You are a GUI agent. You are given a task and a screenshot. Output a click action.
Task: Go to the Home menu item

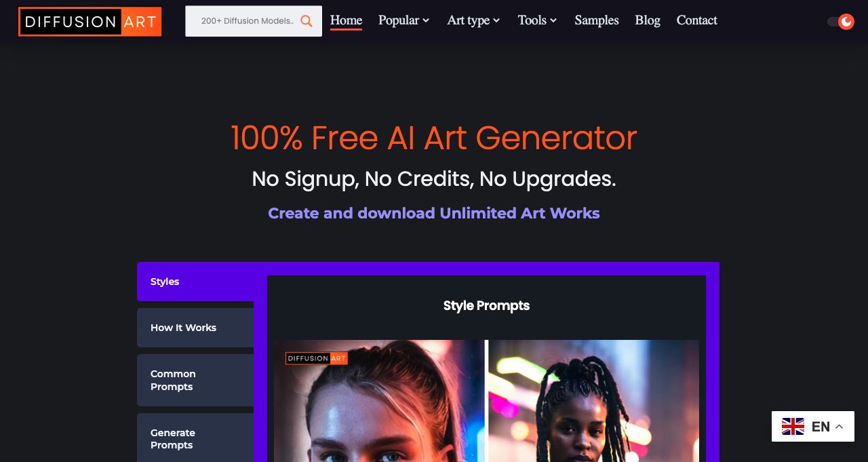pos(346,20)
